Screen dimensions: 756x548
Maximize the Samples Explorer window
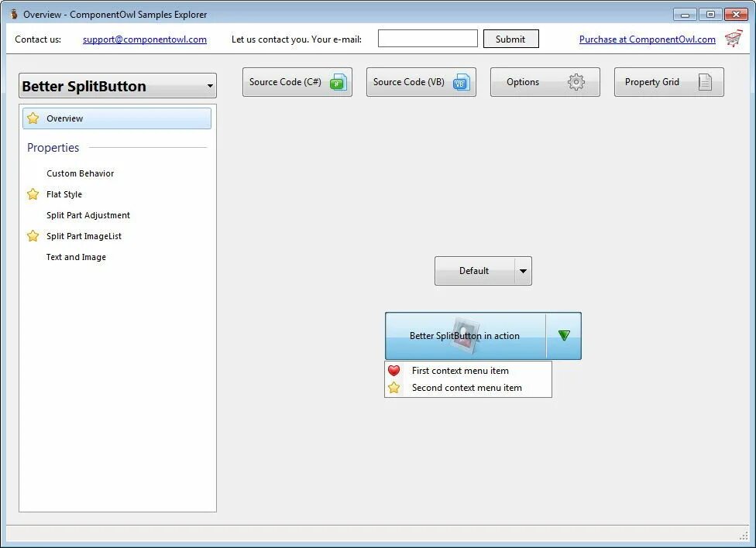coord(710,15)
